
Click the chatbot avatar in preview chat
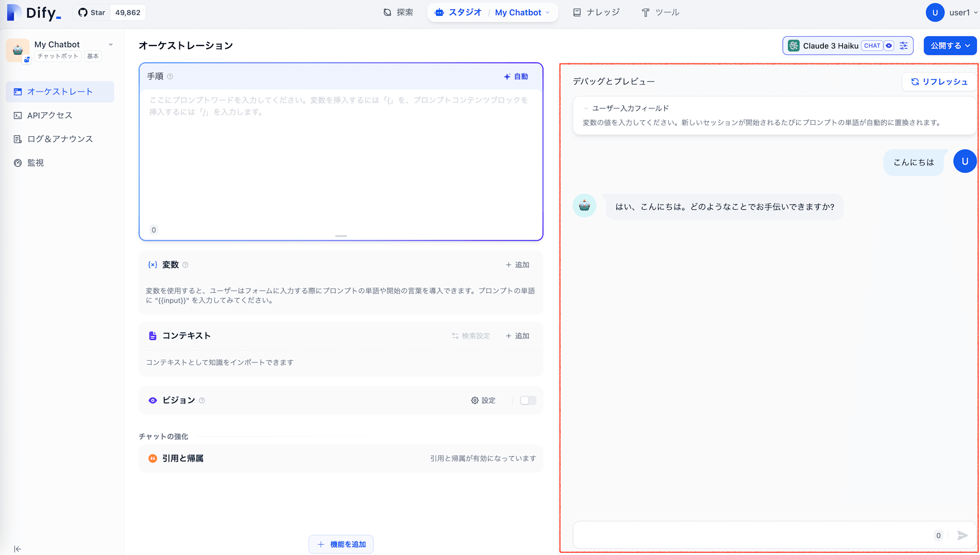click(584, 206)
